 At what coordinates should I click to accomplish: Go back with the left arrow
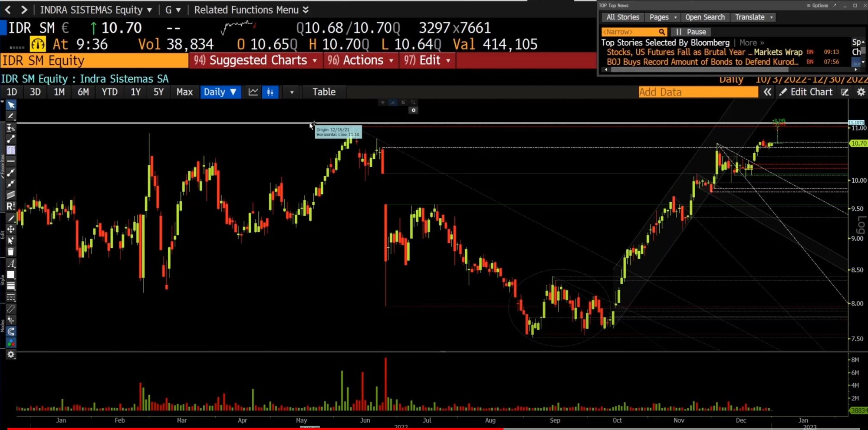(x=8, y=10)
